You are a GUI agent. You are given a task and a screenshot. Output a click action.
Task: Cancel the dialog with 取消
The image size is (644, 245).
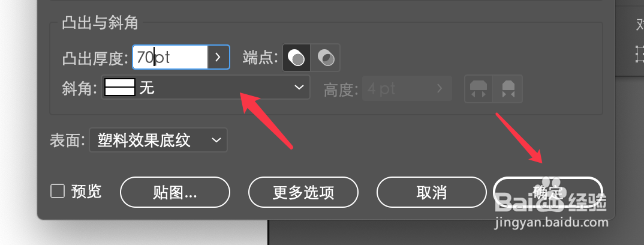pyautogui.click(x=431, y=192)
